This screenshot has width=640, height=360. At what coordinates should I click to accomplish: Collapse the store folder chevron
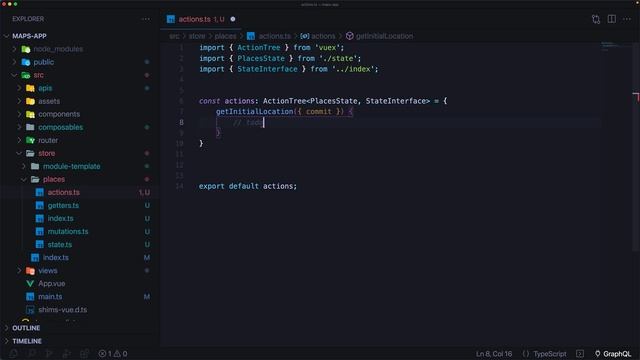point(19,153)
